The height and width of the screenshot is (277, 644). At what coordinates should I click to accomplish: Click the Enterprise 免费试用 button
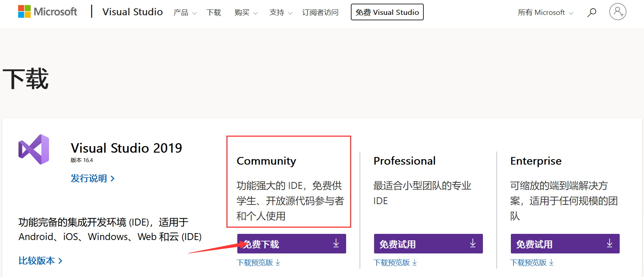(x=565, y=244)
